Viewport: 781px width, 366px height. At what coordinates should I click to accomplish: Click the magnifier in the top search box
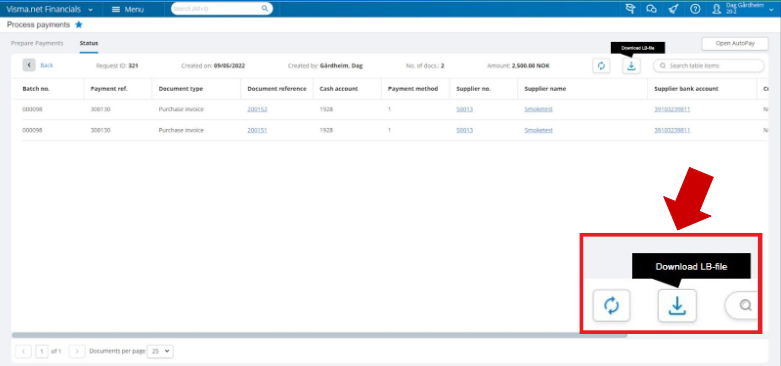[x=264, y=8]
